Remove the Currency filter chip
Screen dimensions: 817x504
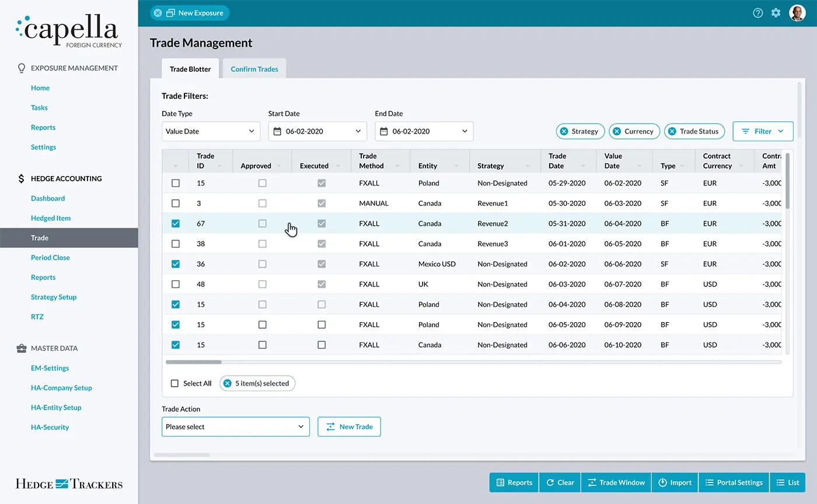tap(616, 131)
